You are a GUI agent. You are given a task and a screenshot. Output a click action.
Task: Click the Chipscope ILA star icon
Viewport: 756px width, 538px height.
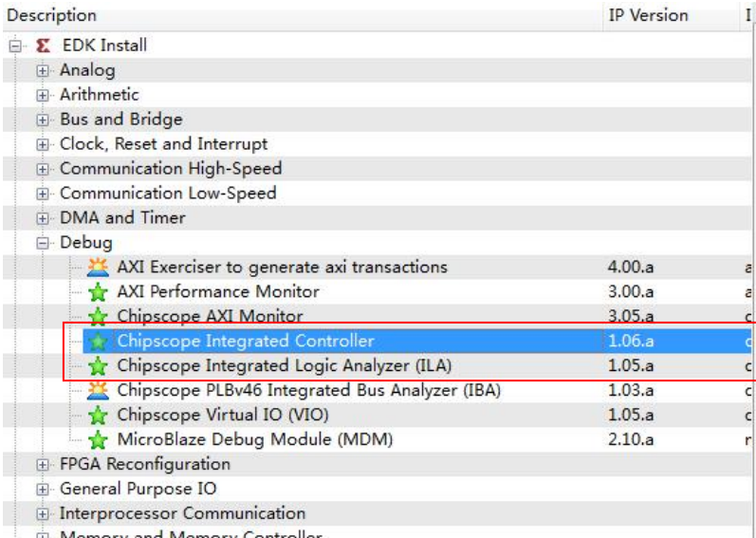tap(98, 366)
